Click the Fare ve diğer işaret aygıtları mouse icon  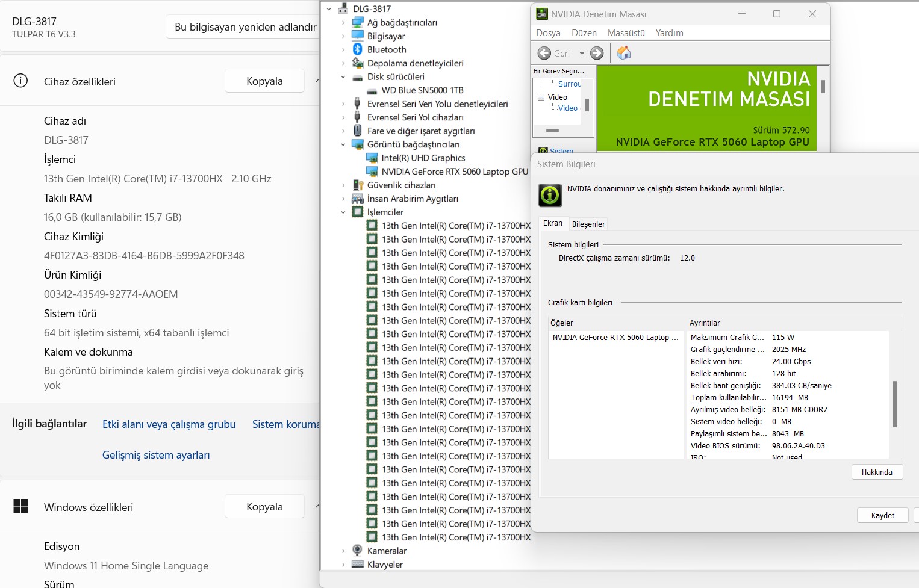(x=358, y=131)
